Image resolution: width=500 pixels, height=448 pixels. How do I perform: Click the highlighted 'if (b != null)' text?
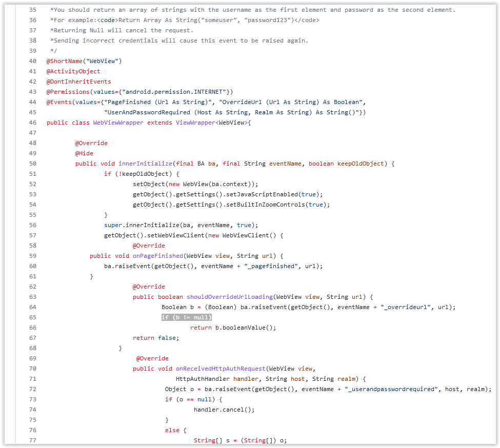tap(187, 317)
